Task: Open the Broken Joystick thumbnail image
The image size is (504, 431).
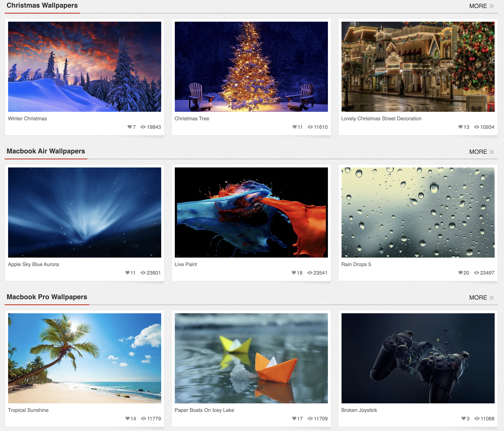Action: [x=418, y=358]
